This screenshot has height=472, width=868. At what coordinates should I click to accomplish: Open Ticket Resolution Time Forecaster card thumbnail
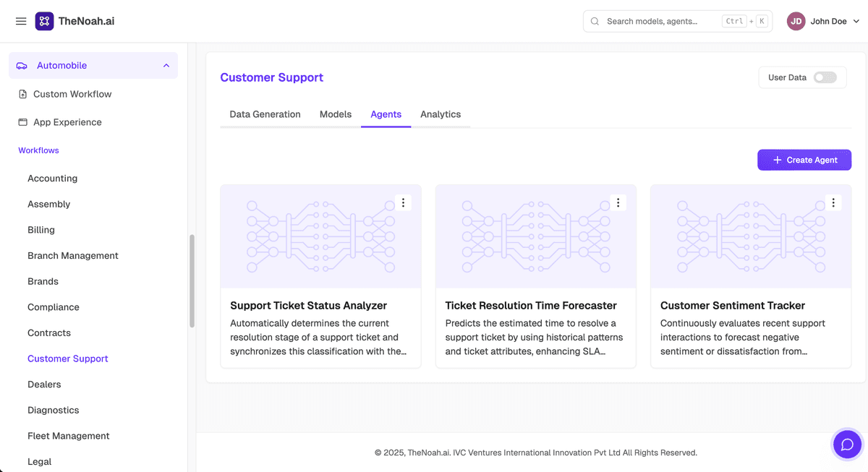click(535, 236)
